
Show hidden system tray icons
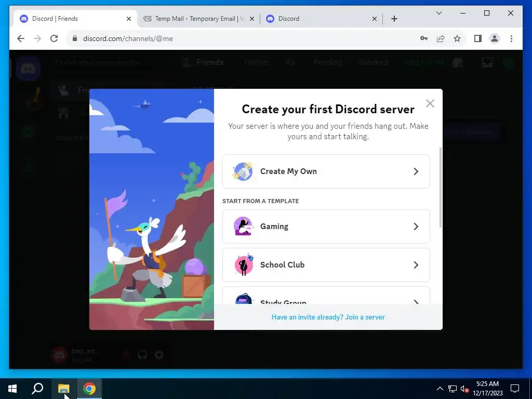[440, 389]
